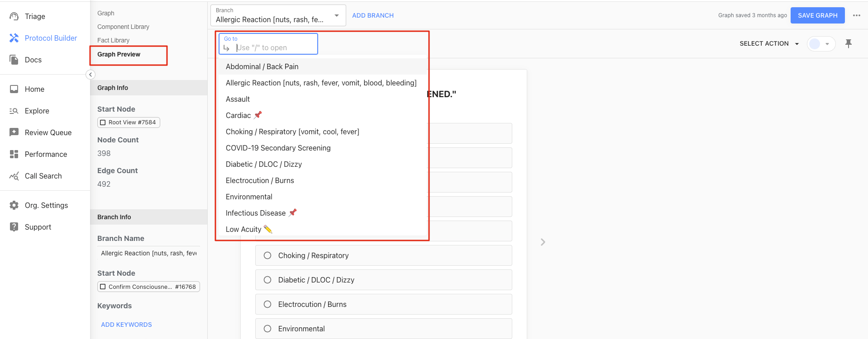Click the ADD KEYWORDS link
This screenshot has width=868, height=339.
pos(126,325)
